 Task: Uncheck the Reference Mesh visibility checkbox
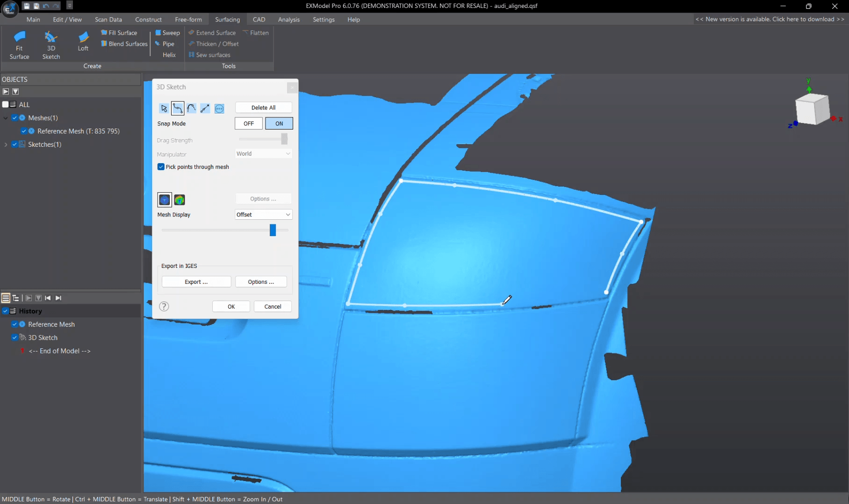click(23, 131)
